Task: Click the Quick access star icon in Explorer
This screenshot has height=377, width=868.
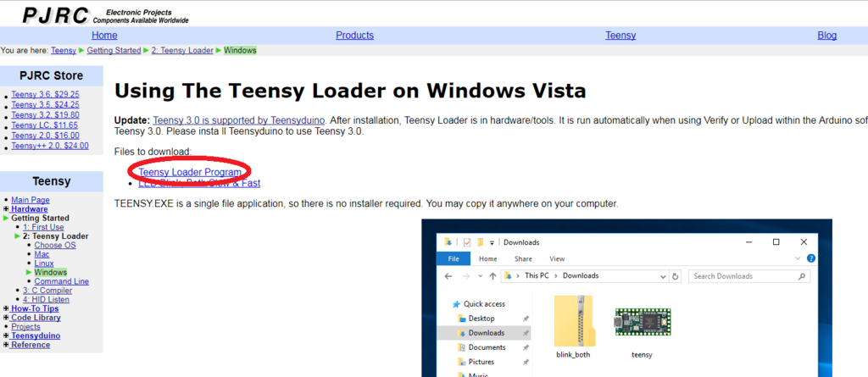Action: click(x=457, y=304)
